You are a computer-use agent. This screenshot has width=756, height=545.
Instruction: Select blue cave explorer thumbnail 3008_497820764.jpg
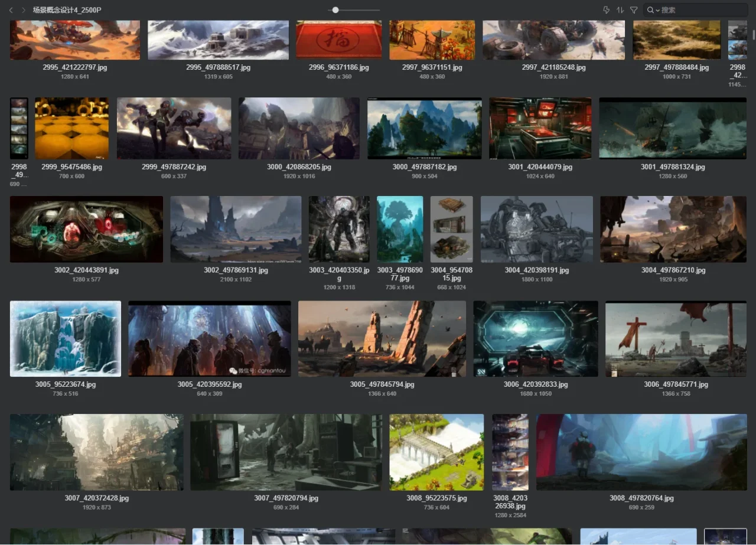(x=641, y=452)
